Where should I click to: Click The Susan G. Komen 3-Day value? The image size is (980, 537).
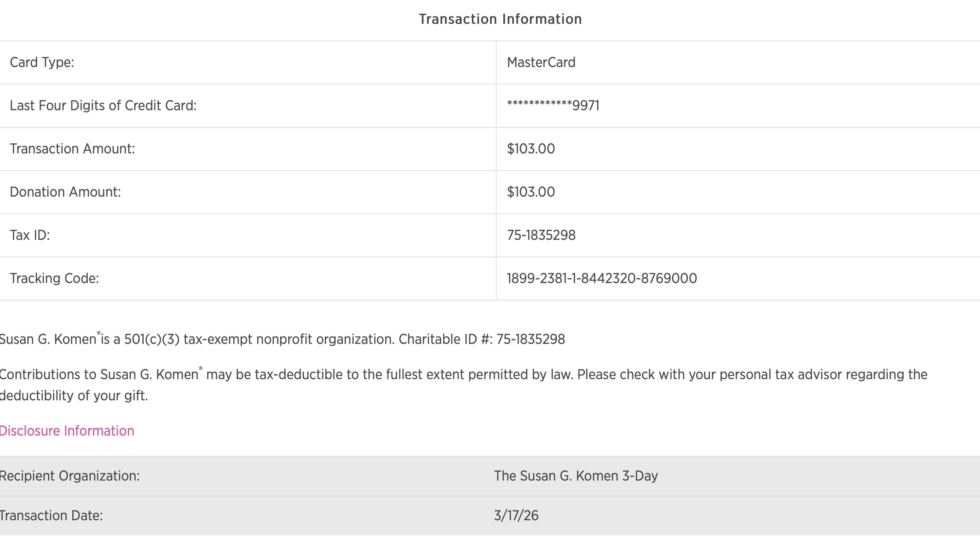click(x=575, y=476)
